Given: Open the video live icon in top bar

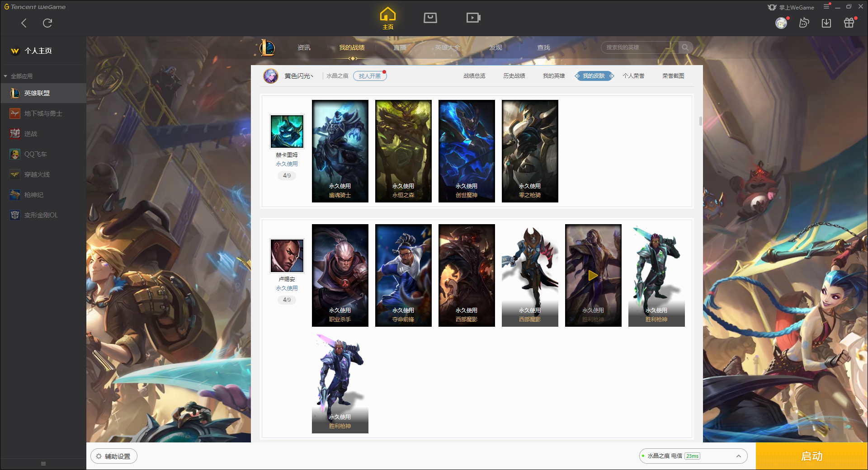Looking at the screenshot, I should coord(473,18).
